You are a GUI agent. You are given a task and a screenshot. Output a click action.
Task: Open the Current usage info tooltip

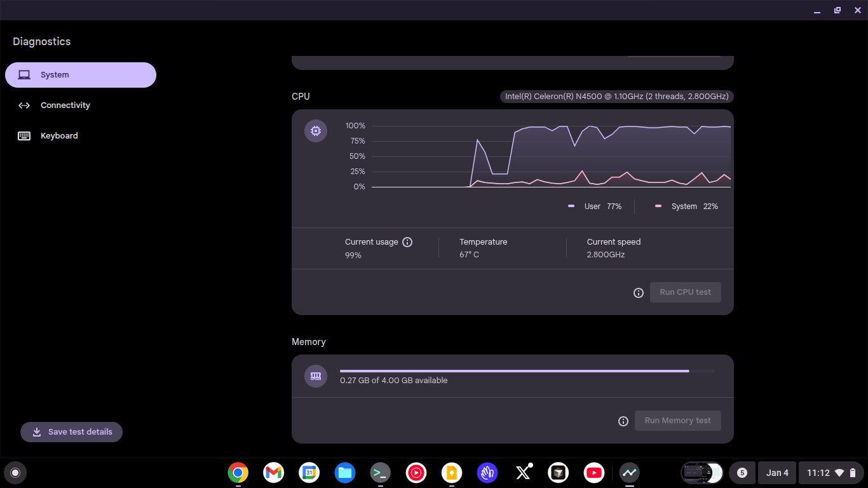click(x=407, y=242)
